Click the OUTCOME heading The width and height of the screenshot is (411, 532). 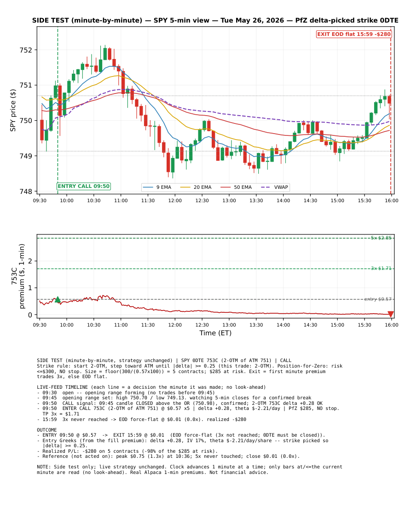point(47,430)
